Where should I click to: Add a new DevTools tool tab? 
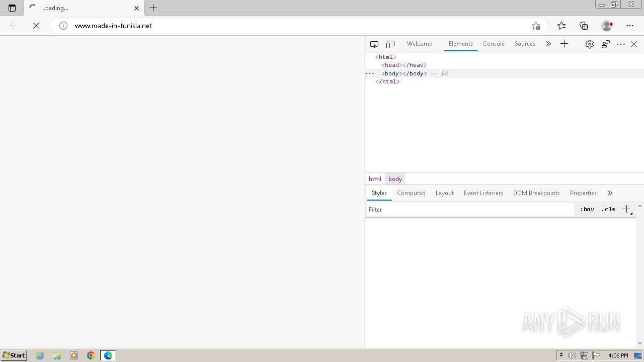click(564, 44)
